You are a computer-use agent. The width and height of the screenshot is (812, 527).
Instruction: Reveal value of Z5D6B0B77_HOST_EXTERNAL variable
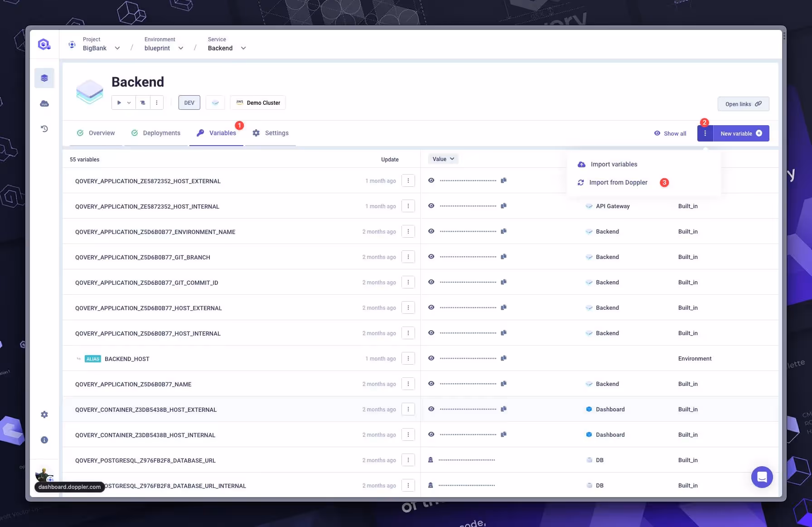(x=431, y=307)
